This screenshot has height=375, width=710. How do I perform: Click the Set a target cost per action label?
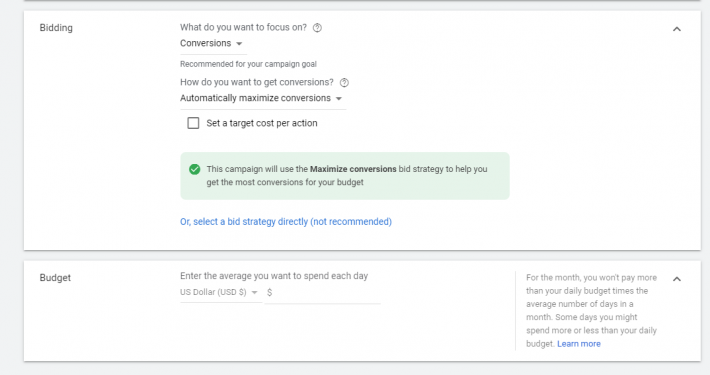click(x=262, y=123)
